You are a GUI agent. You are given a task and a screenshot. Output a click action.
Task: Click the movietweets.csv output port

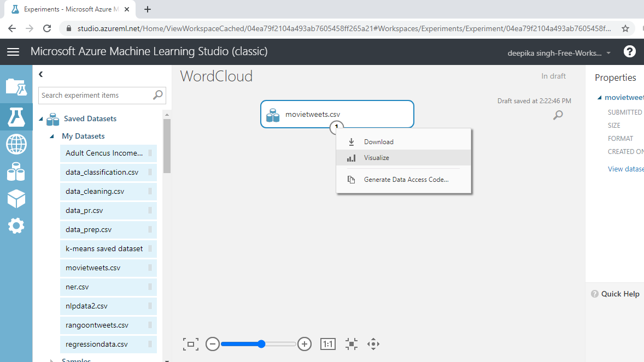pyautogui.click(x=337, y=127)
